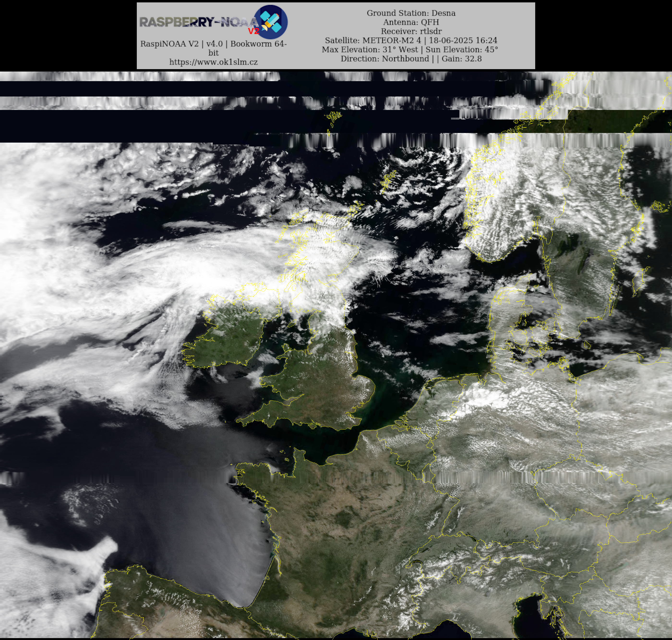
Task: Click the "Receiver: rtlsdr" line
Action: pos(411,31)
